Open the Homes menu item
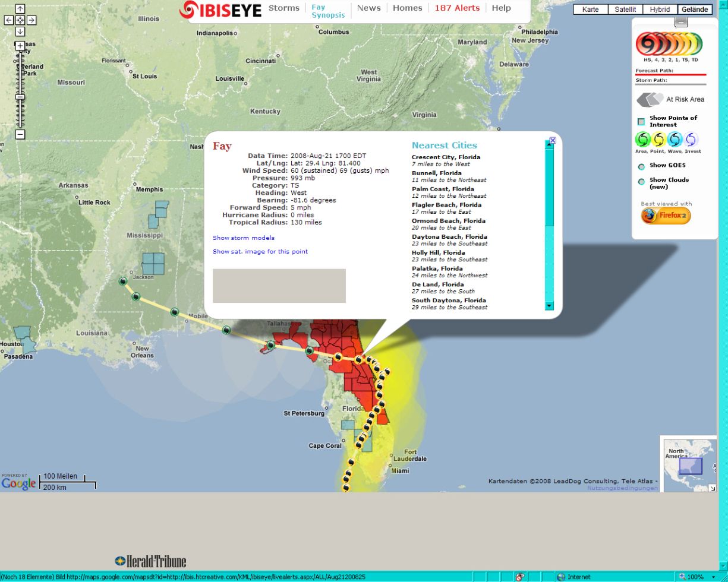The width and height of the screenshot is (728, 582). 408,8
